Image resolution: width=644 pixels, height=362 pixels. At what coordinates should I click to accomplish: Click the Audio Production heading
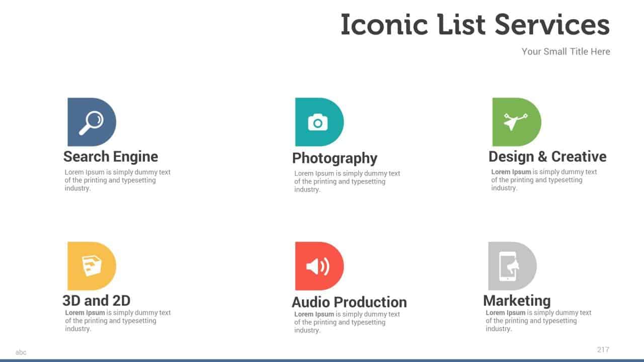point(350,302)
